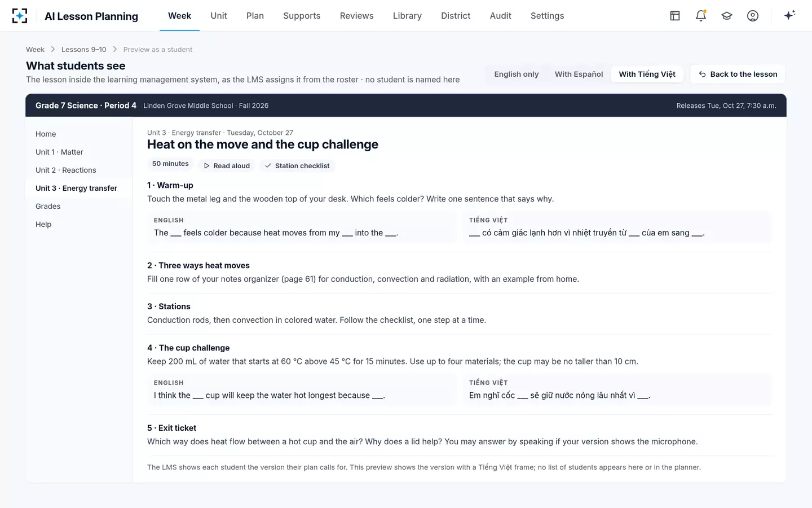This screenshot has height=508, width=812.
Task: Click the '1 · Warm-up' heading
Action: 170,185
